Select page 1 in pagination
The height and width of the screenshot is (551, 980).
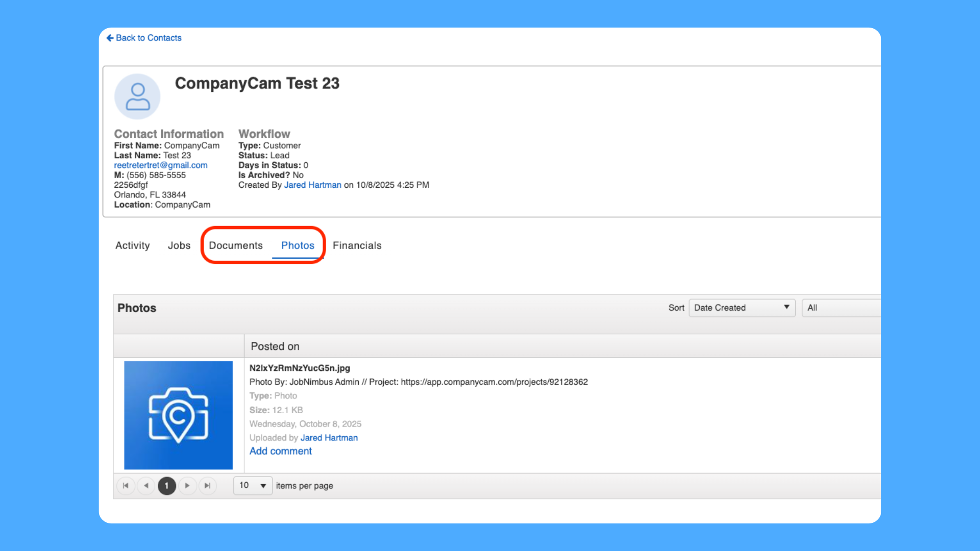[x=166, y=486]
